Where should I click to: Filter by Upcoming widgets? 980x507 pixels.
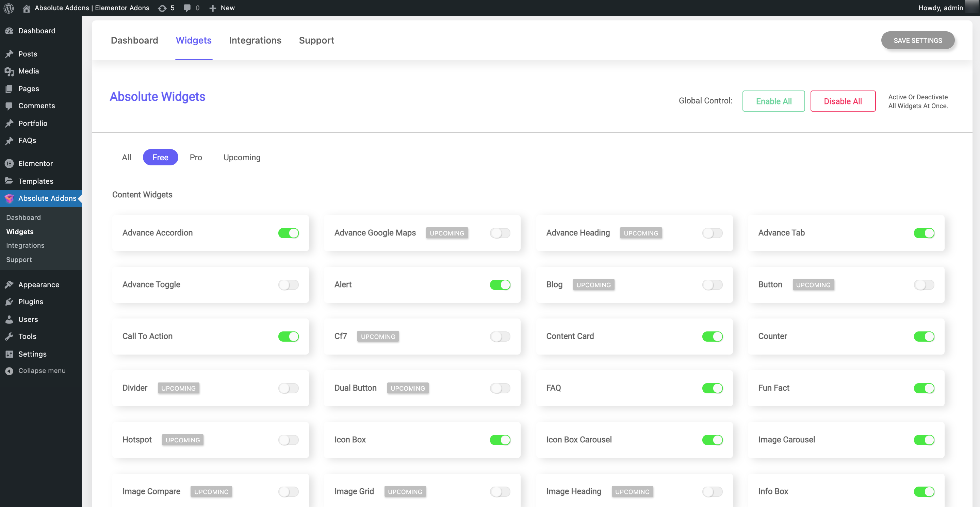(242, 158)
